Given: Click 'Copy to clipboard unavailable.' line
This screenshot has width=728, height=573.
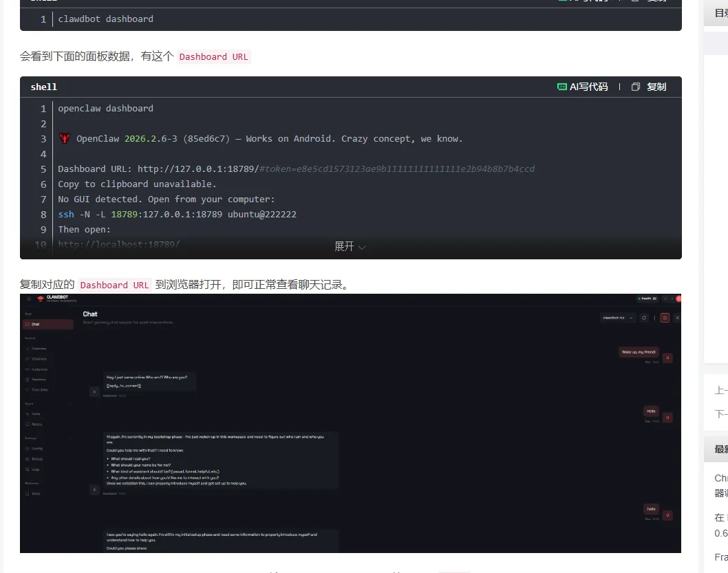Looking at the screenshot, I should pyautogui.click(x=137, y=184).
